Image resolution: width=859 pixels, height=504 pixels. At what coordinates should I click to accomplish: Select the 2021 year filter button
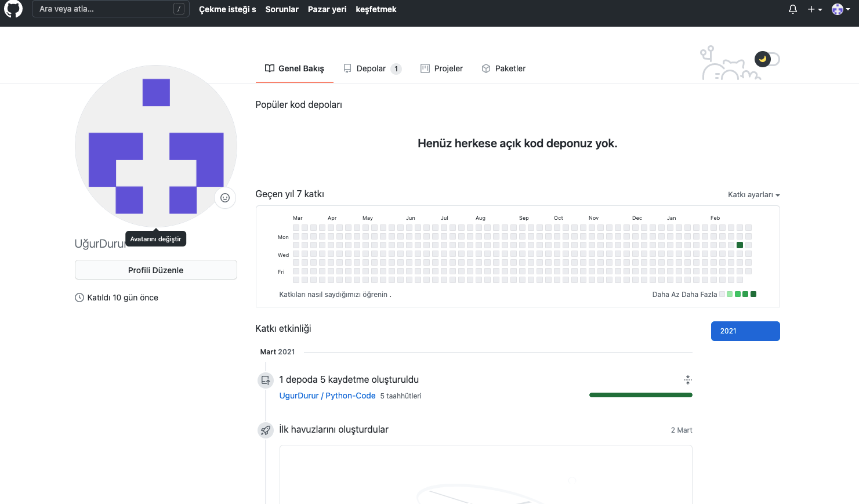[x=745, y=331]
